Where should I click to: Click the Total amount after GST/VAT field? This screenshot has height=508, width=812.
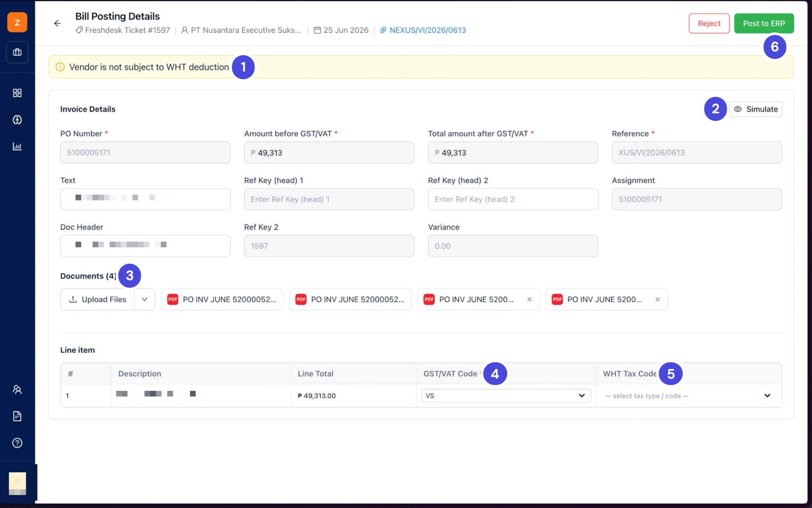tap(513, 152)
